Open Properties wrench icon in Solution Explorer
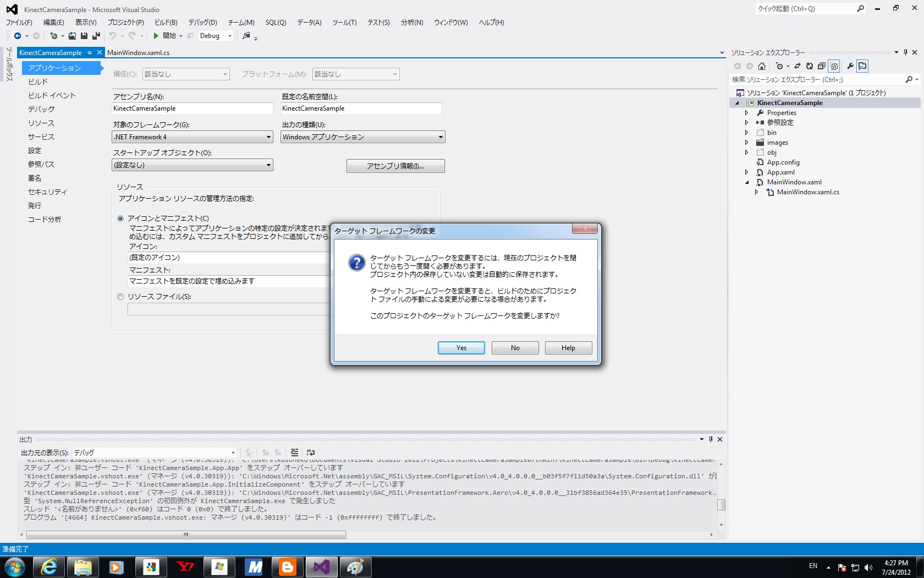924x578 pixels. pyautogui.click(x=850, y=66)
